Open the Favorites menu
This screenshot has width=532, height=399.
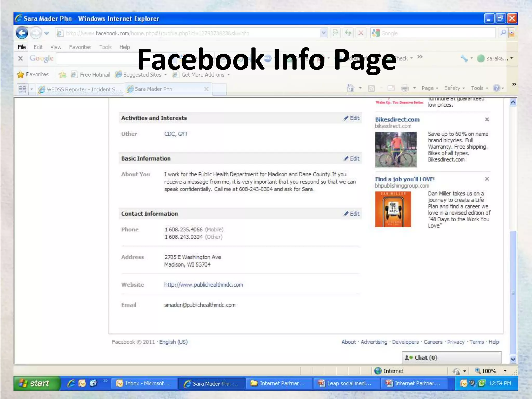[x=80, y=47]
